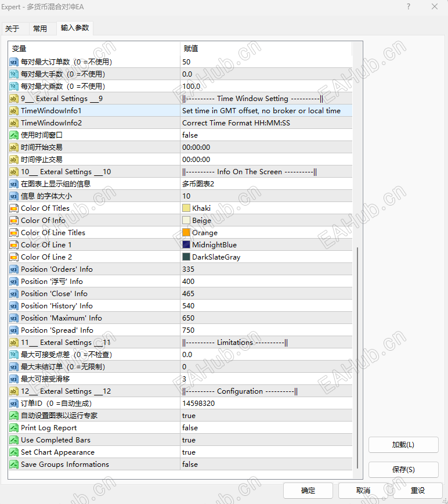Click the integer icon beside Position 'Close' Info
This screenshot has height=504, width=448.
[13, 294]
